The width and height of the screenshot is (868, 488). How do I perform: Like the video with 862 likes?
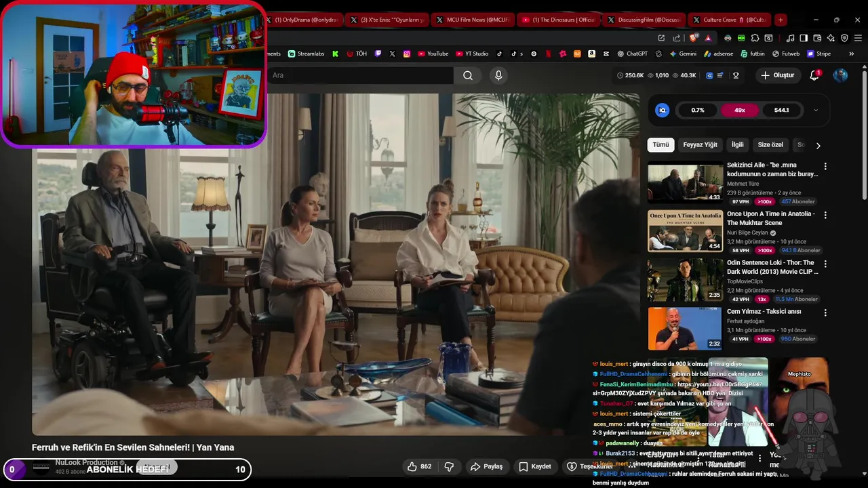(x=420, y=466)
